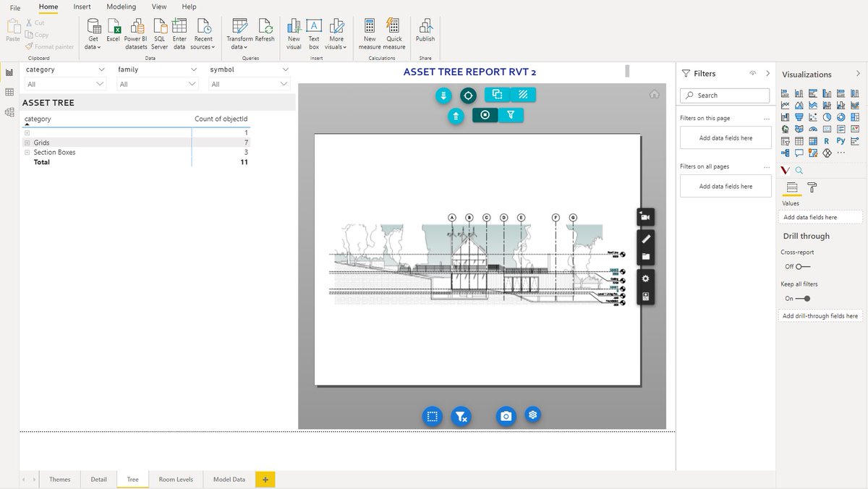Viewport: 868px width, 489px height.
Task: Open the Detail page tab
Action: [98, 480]
